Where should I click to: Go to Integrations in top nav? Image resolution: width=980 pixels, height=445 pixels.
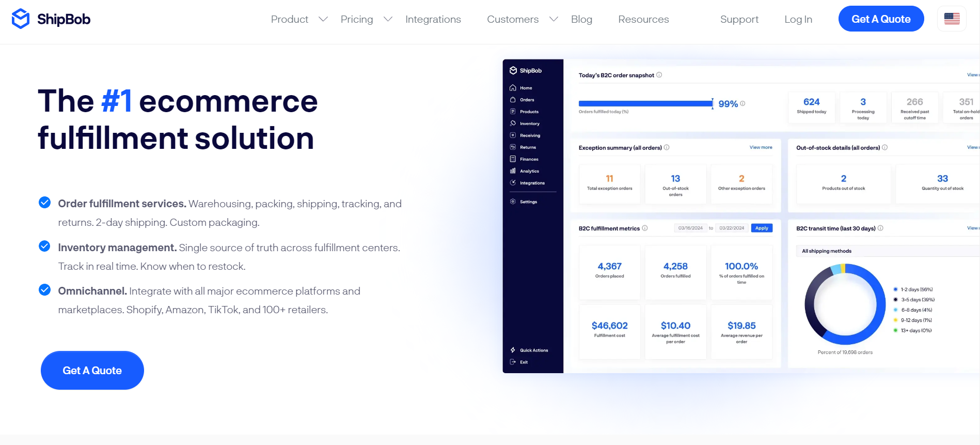tap(433, 19)
